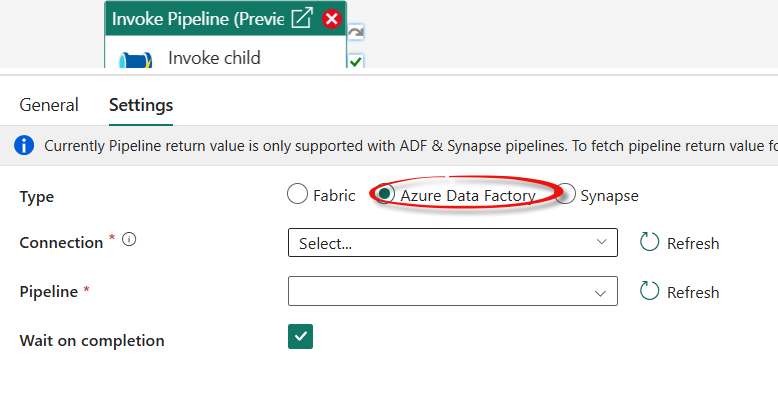Expand the Pipeline dropdown list
This screenshot has width=778, height=404.
pos(453,291)
